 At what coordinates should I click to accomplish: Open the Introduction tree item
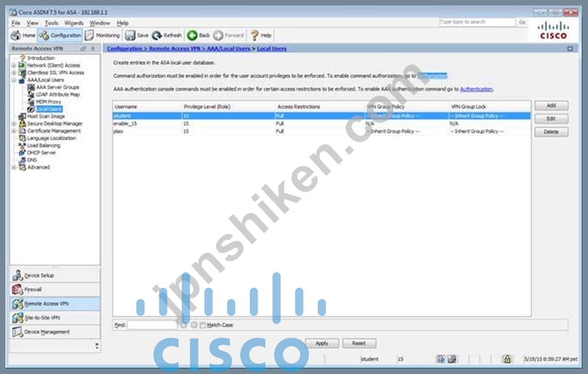tap(41, 58)
